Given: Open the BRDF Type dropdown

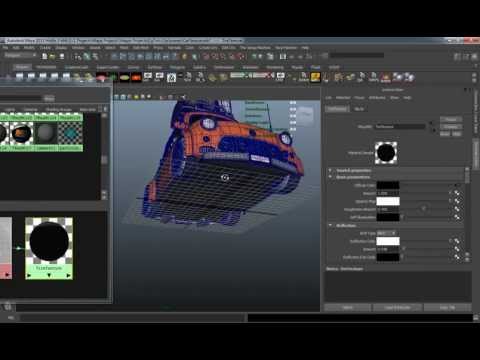Looking at the screenshot, I should (x=386, y=233).
